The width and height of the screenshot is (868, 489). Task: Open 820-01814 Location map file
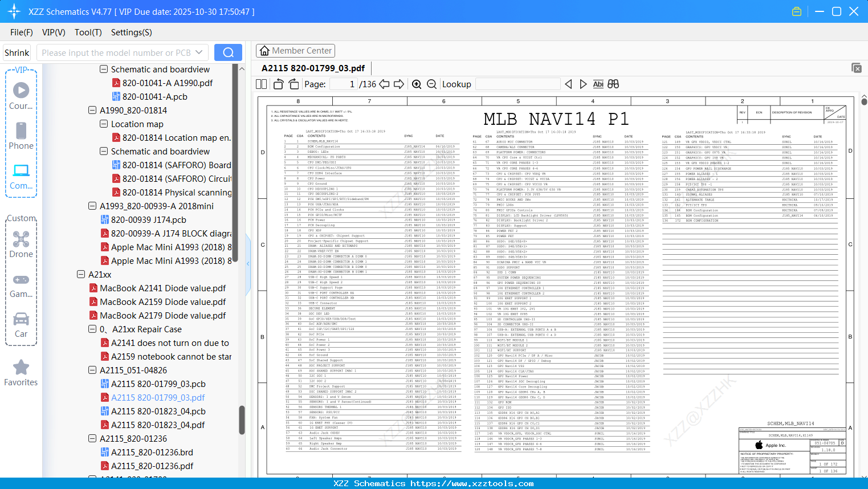pyautogui.click(x=172, y=138)
